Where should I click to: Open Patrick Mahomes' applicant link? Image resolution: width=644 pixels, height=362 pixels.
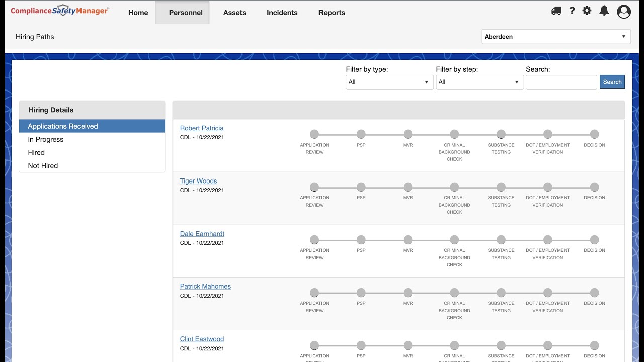point(205,286)
